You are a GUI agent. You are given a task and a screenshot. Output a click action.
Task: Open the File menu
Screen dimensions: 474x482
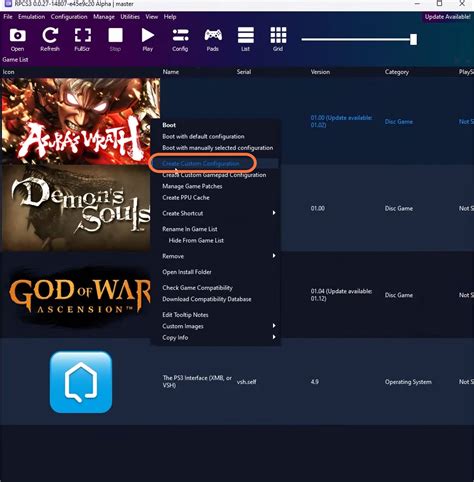tap(8, 17)
